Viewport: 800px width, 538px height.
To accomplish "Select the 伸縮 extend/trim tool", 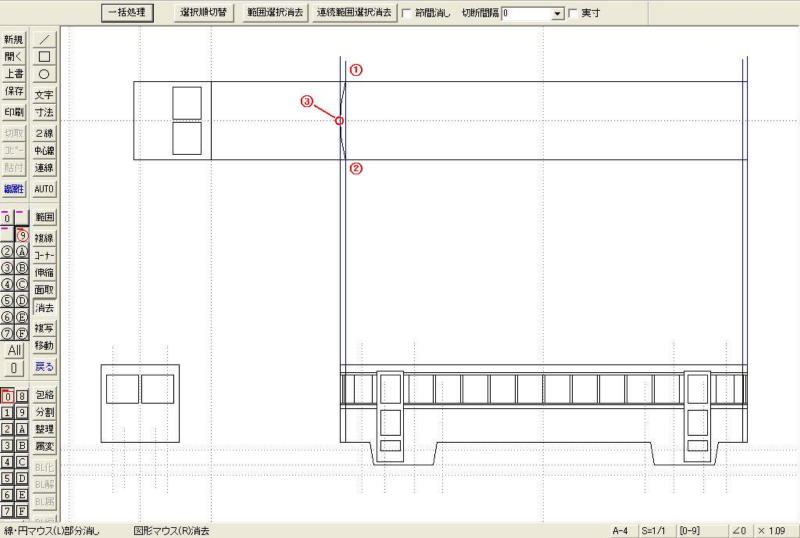I will pyautogui.click(x=44, y=273).
